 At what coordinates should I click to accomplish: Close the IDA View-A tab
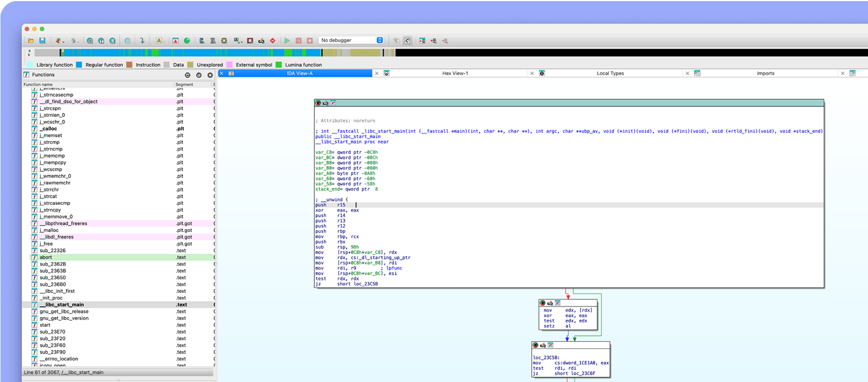(x=221, y=73)
